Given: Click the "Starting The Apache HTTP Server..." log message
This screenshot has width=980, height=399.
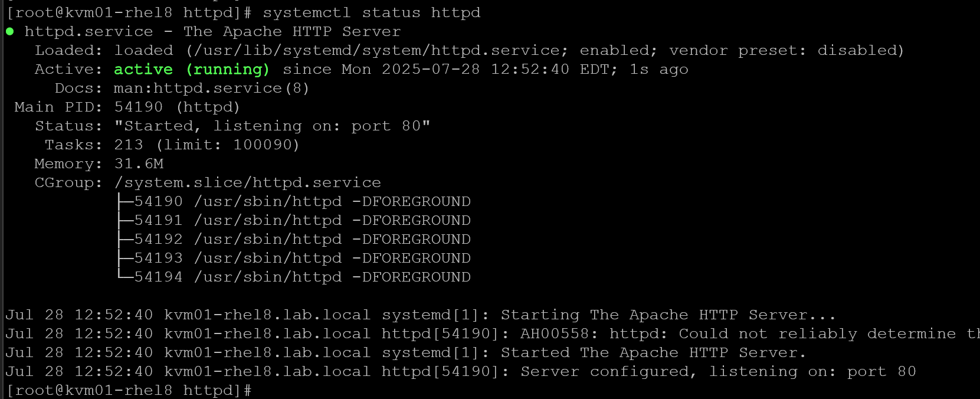Looking at the screenshot, I should (x=668, y=315).
